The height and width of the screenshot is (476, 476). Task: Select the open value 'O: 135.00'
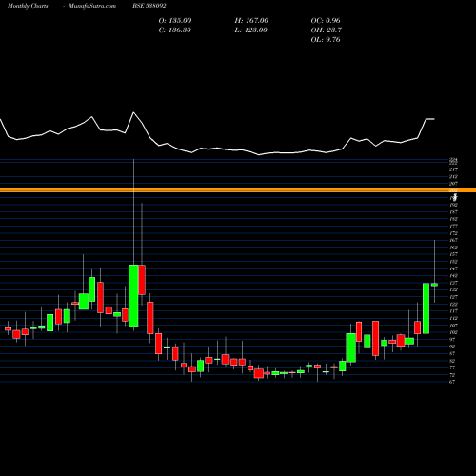tap(175, 20)
